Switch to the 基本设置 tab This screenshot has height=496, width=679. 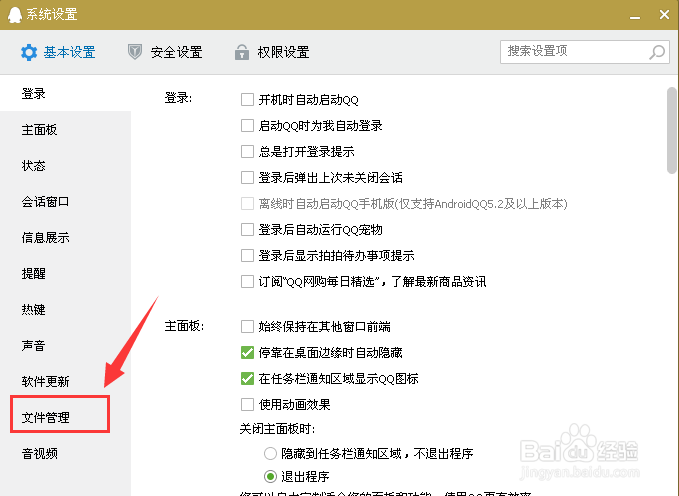point(58,52)
